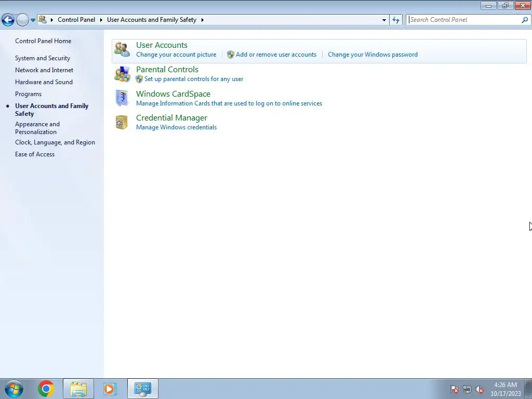This screenshot has width=532, height=399.
Task: Open the Windows CardSpace heading link
Action: [173, 94]
